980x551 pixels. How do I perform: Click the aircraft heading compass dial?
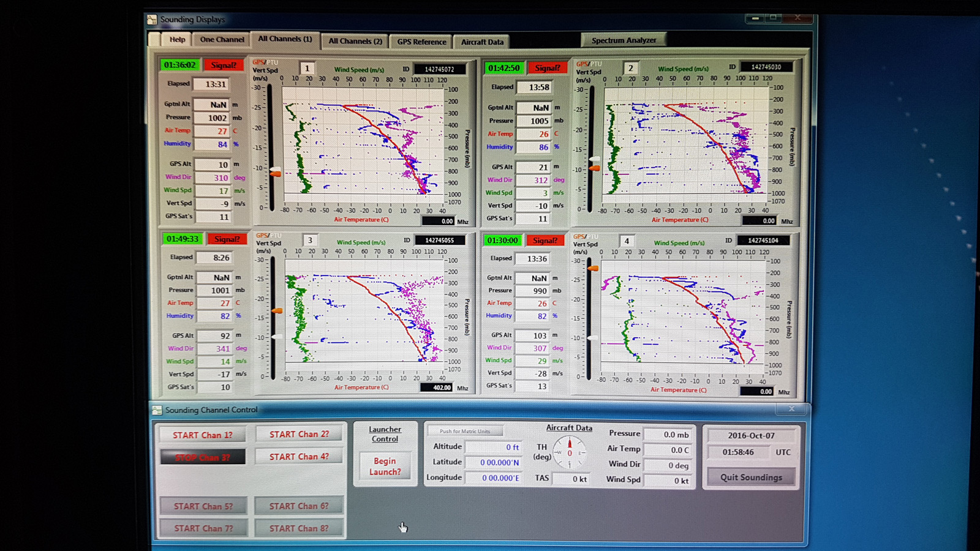point(570,453)
